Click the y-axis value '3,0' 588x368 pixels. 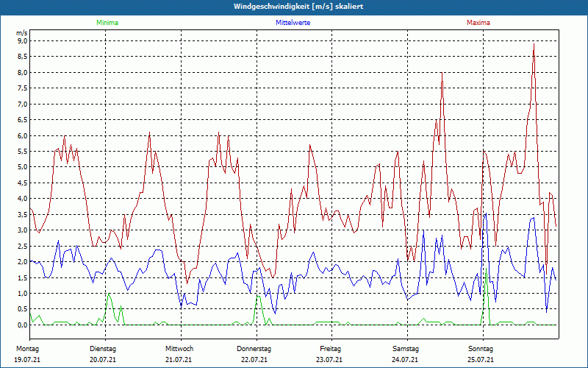(x=23, y=230)
